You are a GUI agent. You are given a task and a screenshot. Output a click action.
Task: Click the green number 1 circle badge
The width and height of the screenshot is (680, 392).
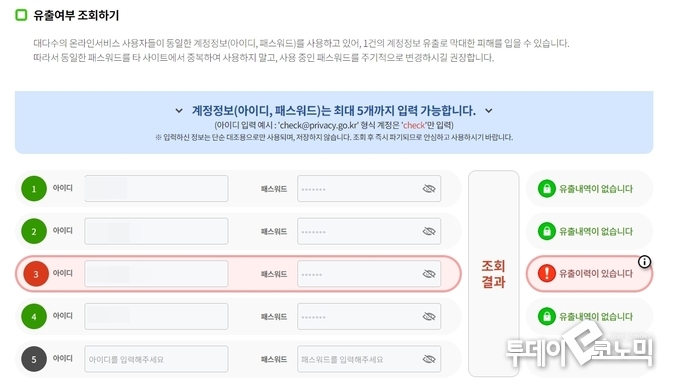click(x=34, y=189)
